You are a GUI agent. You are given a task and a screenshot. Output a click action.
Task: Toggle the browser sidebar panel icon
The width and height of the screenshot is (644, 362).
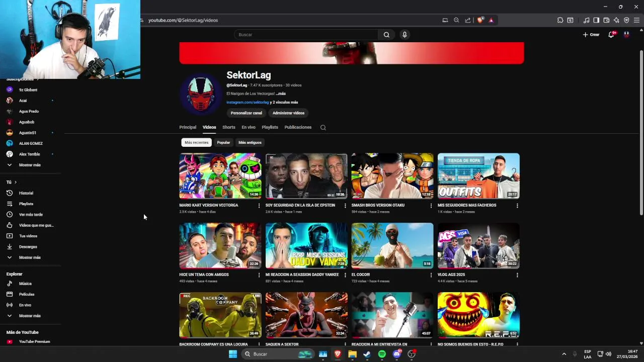(596, 20)
